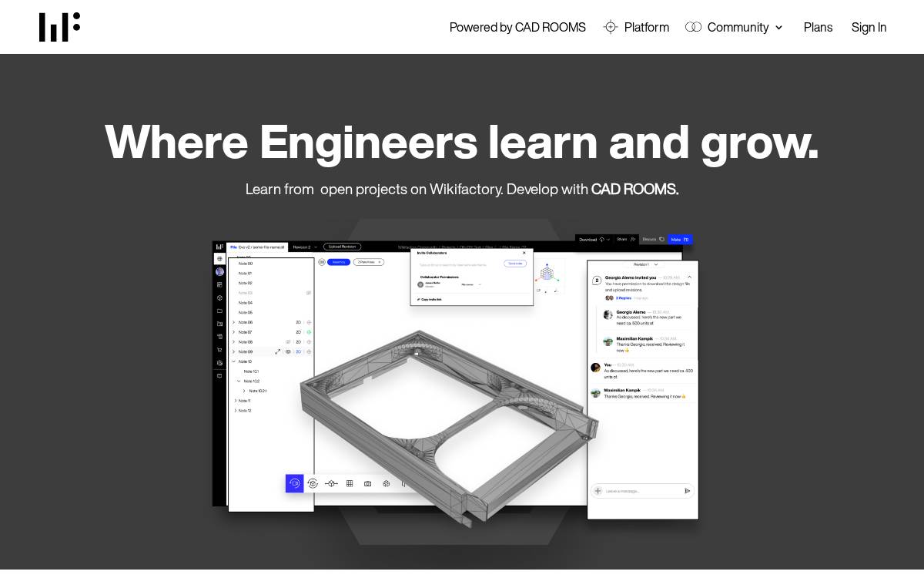
Task: Click the shopping cart icon in the black sidebar
Action: click(219, 350)
